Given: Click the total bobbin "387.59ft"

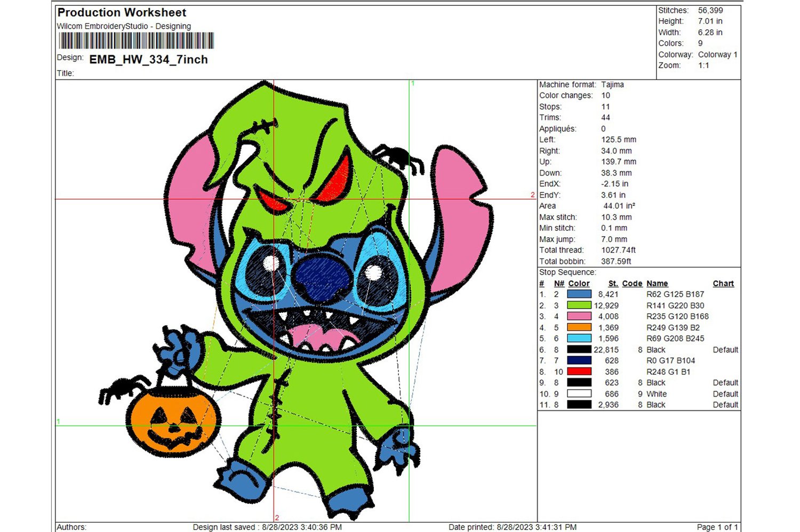Looking at the screenshot, I should [x=616, y=261].
